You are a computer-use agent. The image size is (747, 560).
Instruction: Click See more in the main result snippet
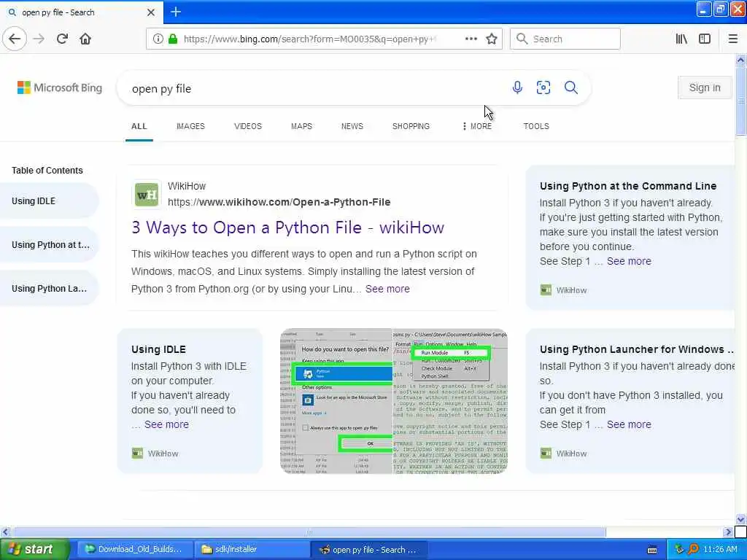coord(387,289)
